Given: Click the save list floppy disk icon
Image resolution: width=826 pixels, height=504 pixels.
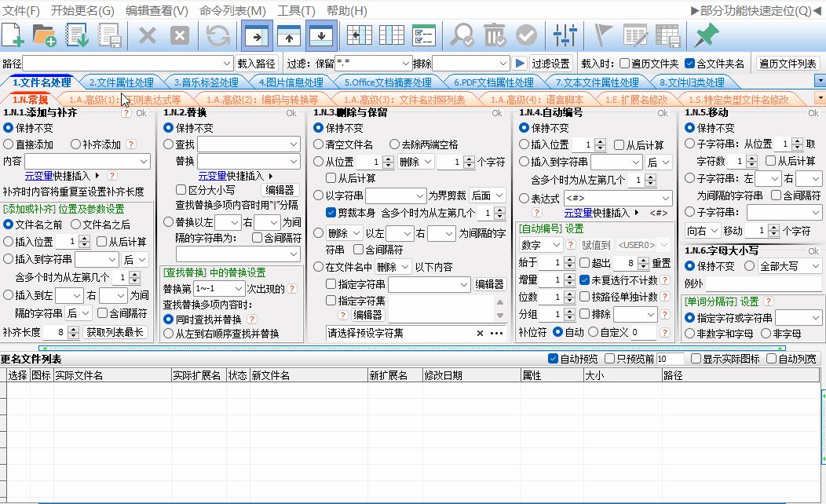Looking at the screenshot, I should click(x=110, y=35).
